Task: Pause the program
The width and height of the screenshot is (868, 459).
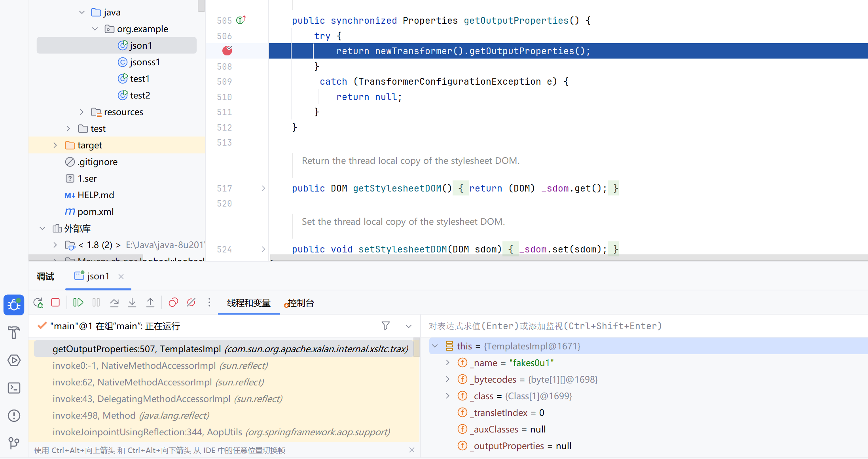Action: (96, 303)
